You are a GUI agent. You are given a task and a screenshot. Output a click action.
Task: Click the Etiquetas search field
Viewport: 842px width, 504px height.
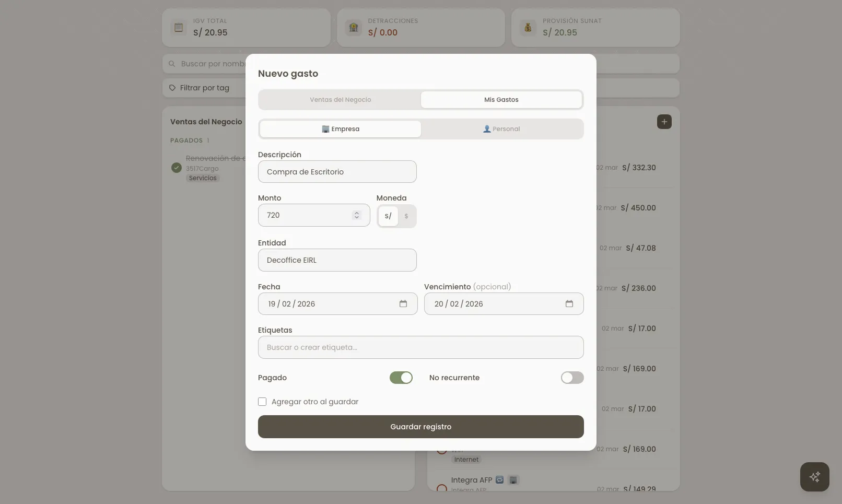click(420, 347)
